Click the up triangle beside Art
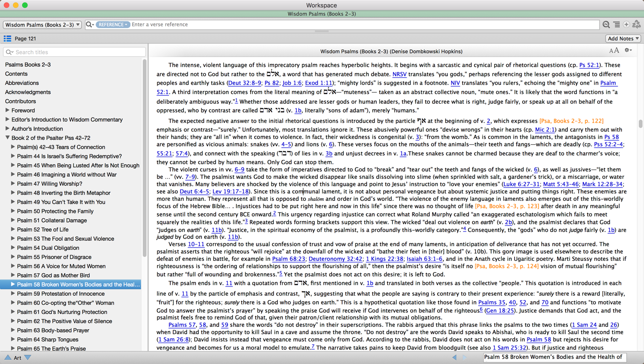 (8, 358)
